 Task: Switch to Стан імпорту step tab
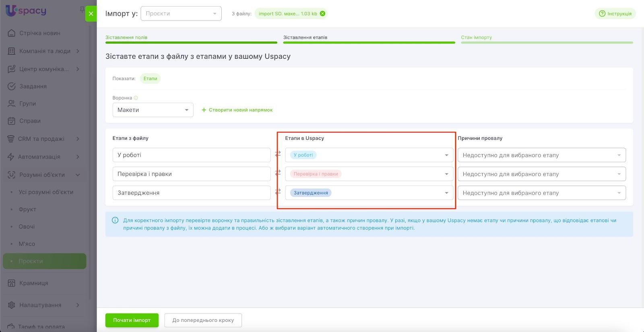point(547,38)
